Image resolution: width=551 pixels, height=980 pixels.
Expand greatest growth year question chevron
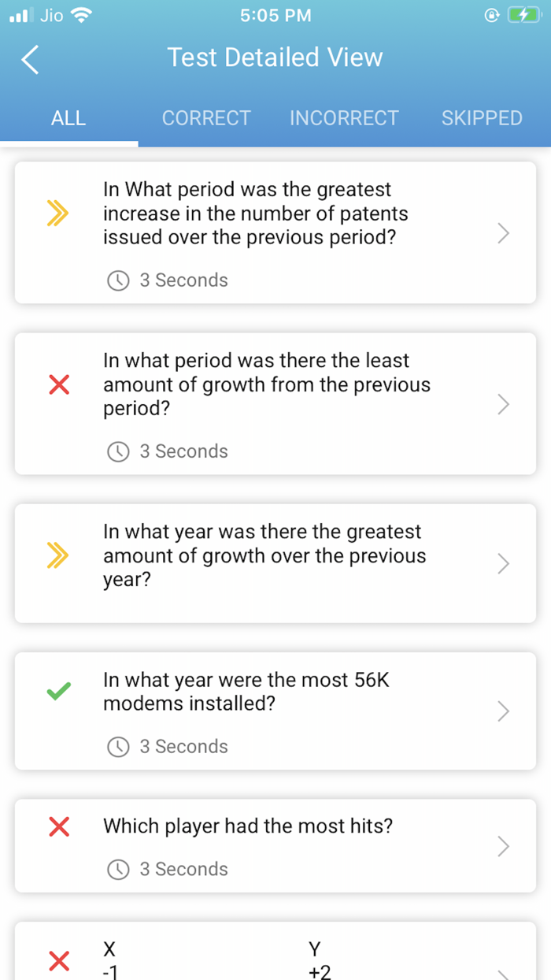coord(504,564)
